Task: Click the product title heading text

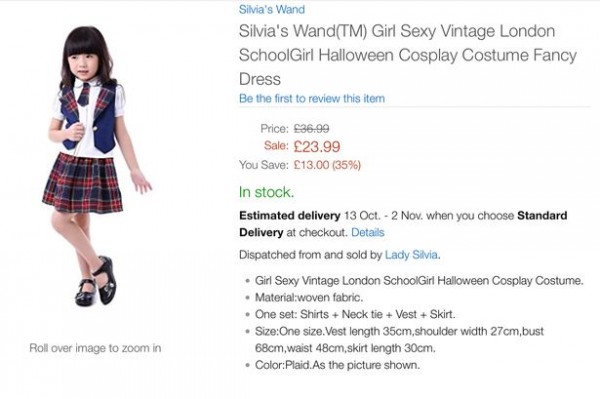Action: click(x=408, y=55)
